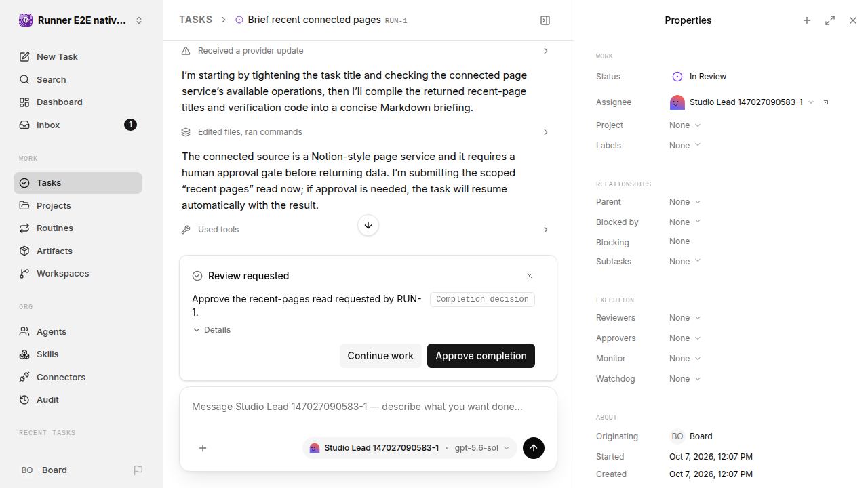Open the Assignee Studio Lead dropdown
The image size is (868, 488).
742,102
